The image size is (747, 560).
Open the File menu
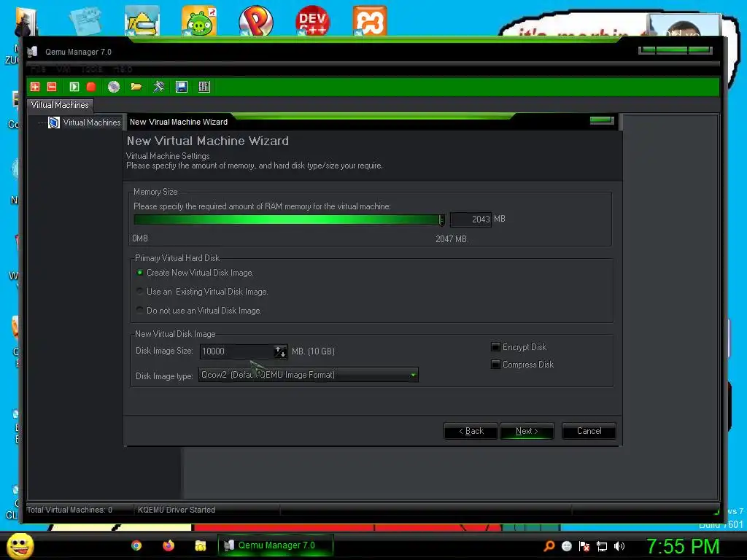38,69
